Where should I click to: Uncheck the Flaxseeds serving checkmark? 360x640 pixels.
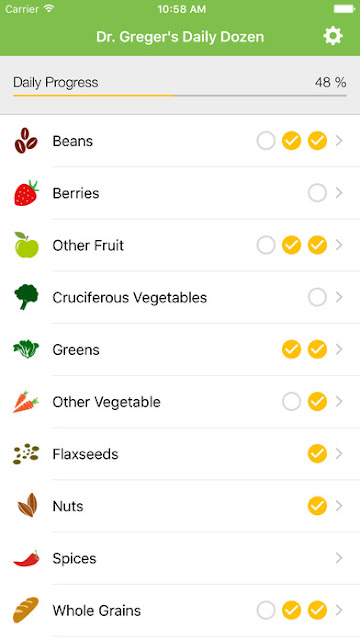pos(317,454)
